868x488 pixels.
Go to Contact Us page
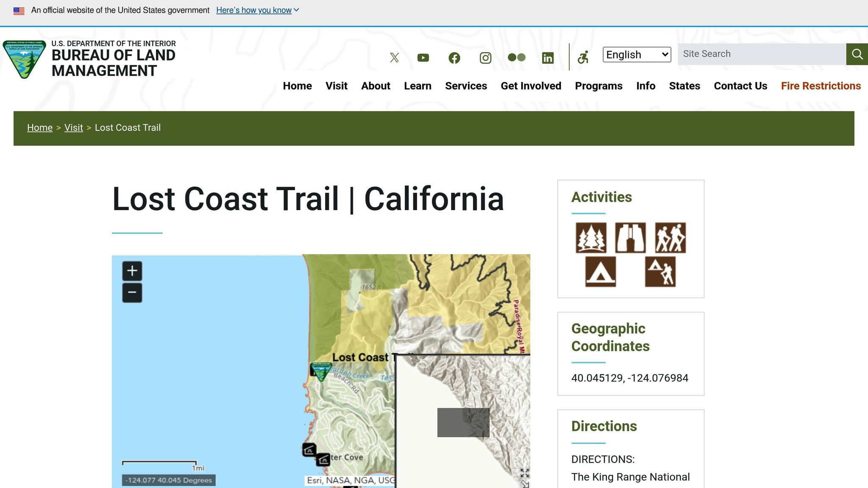(x=740, y=86)
